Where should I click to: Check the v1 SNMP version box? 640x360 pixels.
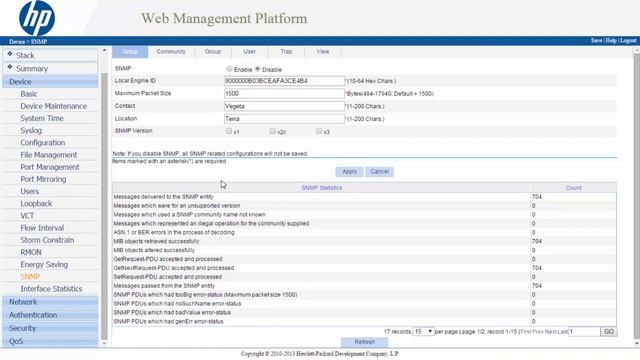tap(229, 131)
